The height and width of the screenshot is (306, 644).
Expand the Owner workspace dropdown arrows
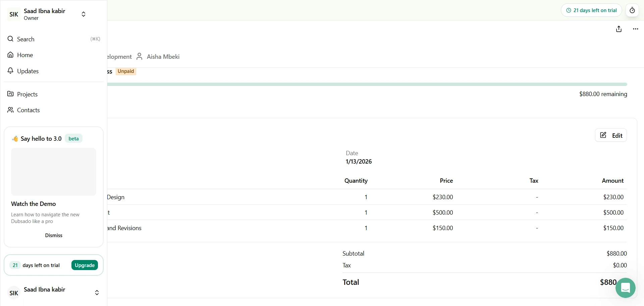click(83, 14)
